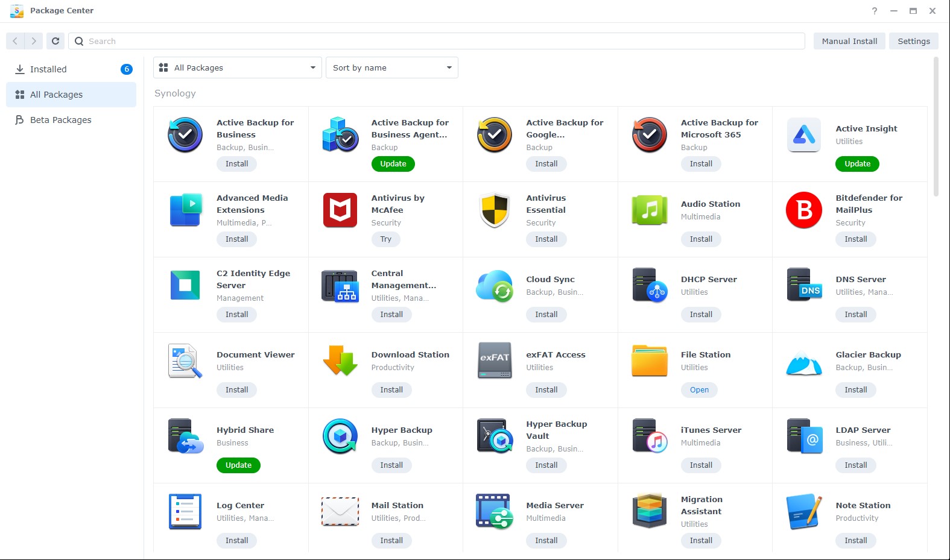Open the help question mark button
The image size is (950, 560).
tap(875, 11)
